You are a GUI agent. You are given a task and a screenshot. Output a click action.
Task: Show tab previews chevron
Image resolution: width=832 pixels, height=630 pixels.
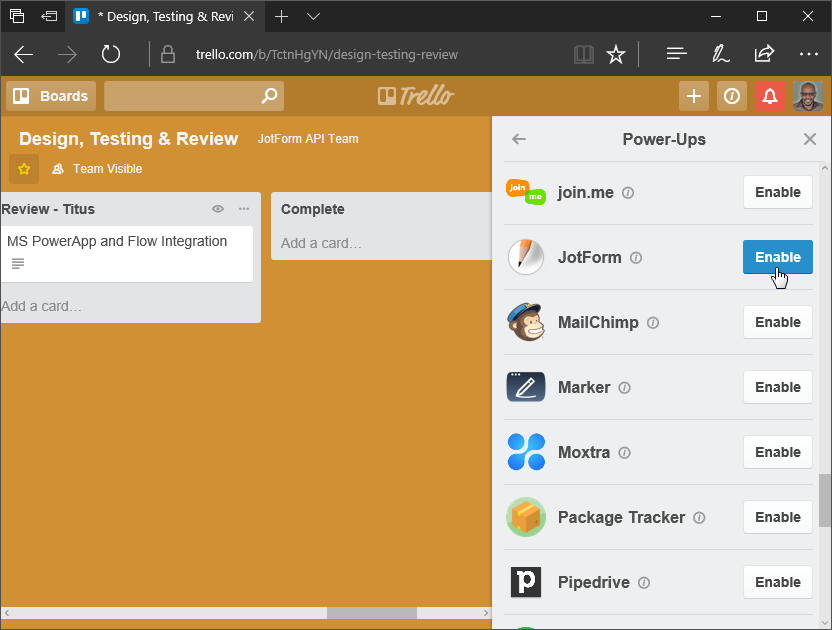(314, 16)
